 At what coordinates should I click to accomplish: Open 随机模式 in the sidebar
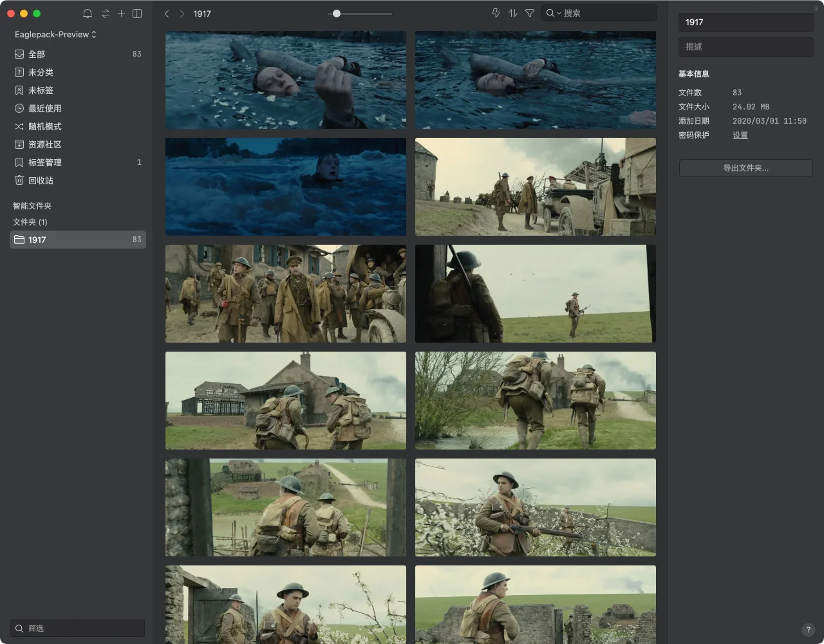click(x=78, y=126)
